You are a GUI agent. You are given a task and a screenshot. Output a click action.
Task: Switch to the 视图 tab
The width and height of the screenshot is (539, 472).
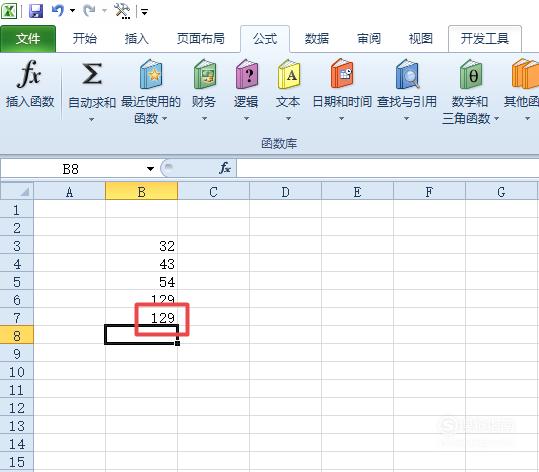click(421, 39)
